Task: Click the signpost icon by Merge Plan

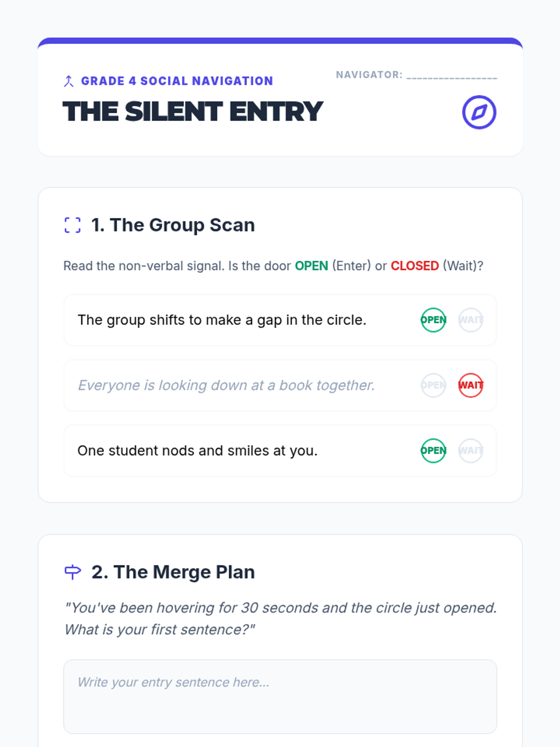Action: coord(72,572)
